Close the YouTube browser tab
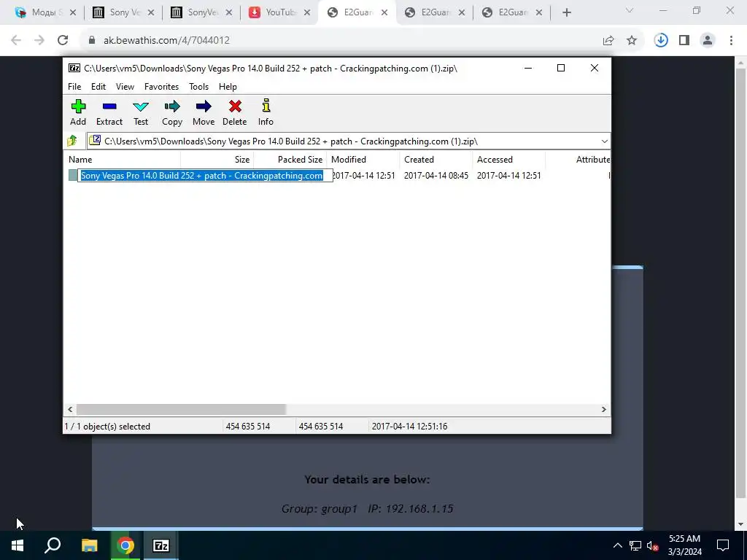747x560 pixels. (307, 13)
